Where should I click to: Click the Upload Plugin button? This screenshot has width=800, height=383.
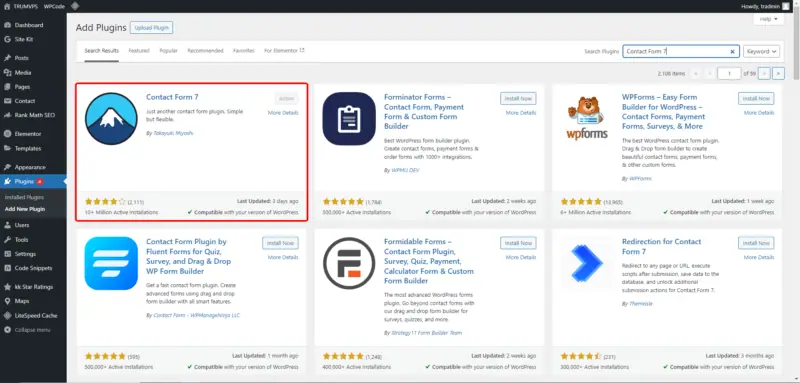coord(152,28)
